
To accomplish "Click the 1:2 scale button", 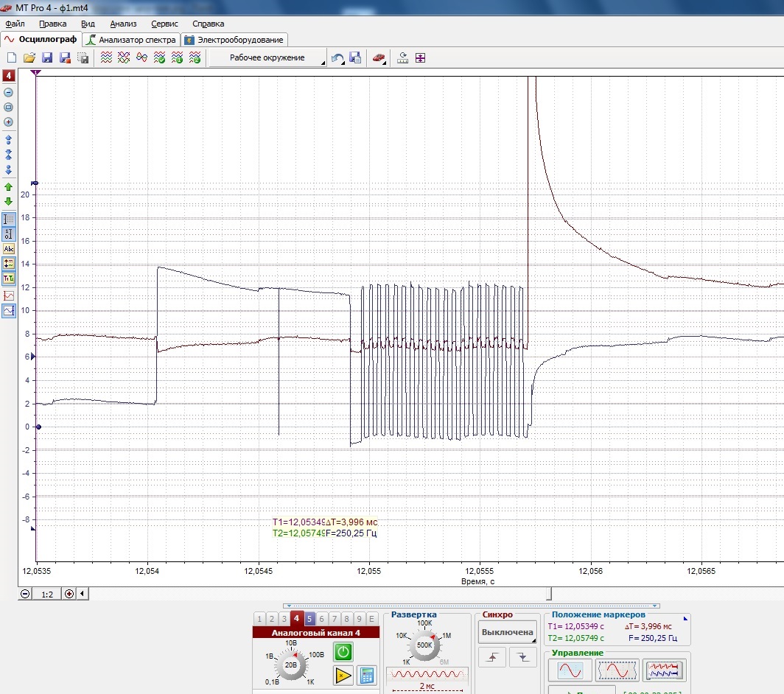I will click(47, 594).
